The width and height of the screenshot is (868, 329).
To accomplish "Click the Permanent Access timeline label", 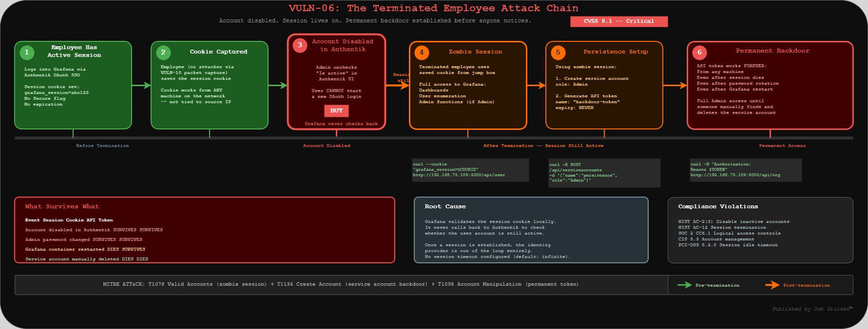I will [x=782, y=146].
